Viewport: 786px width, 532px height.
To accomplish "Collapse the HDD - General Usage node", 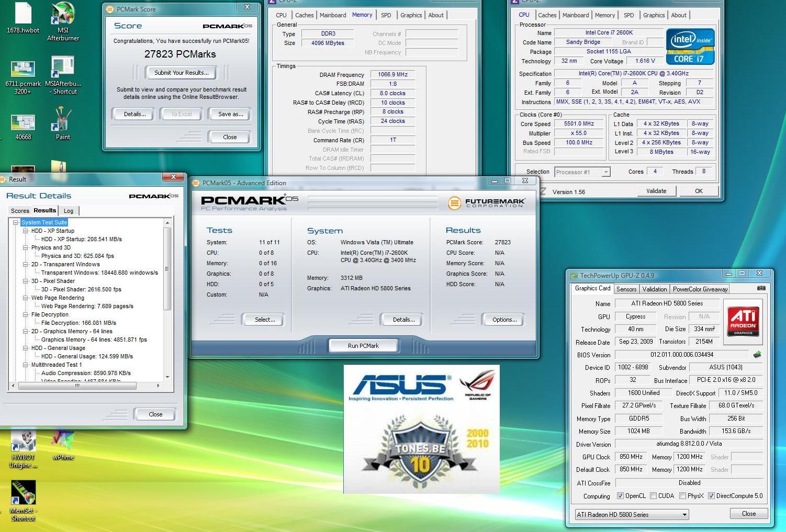I will click(x=25, y=348).
